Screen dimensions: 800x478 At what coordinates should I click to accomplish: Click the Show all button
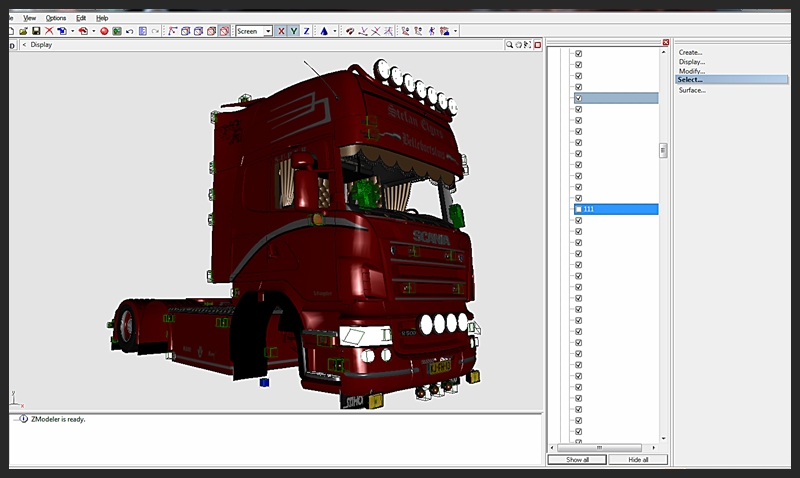point(577,460)
